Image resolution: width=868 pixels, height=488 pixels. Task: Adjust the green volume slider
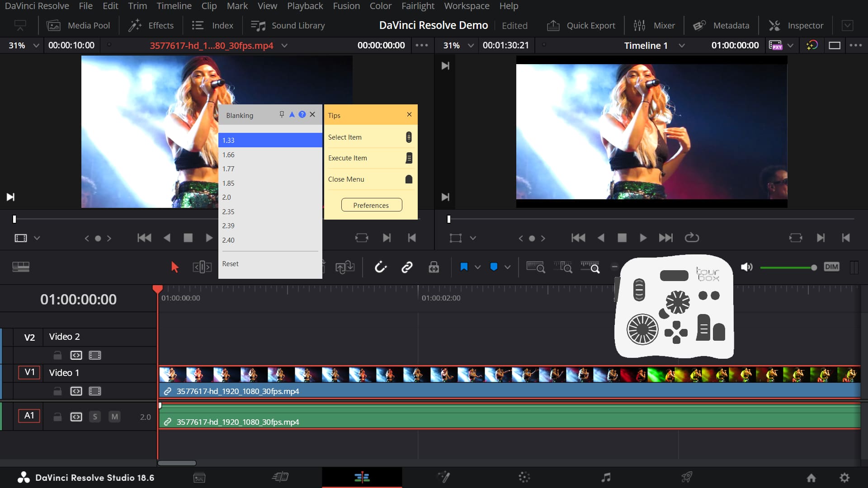tap(788, 268)
